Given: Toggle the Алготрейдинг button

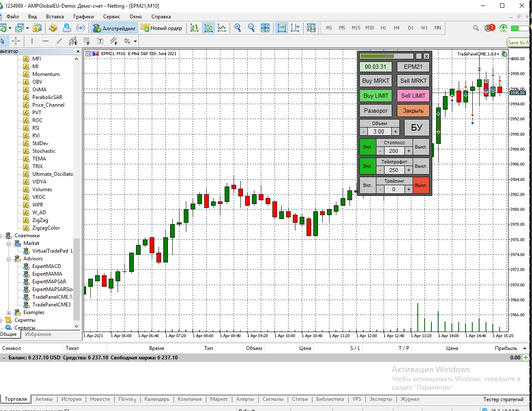Looking at the screenshot, I should click(x=114, y=28).
